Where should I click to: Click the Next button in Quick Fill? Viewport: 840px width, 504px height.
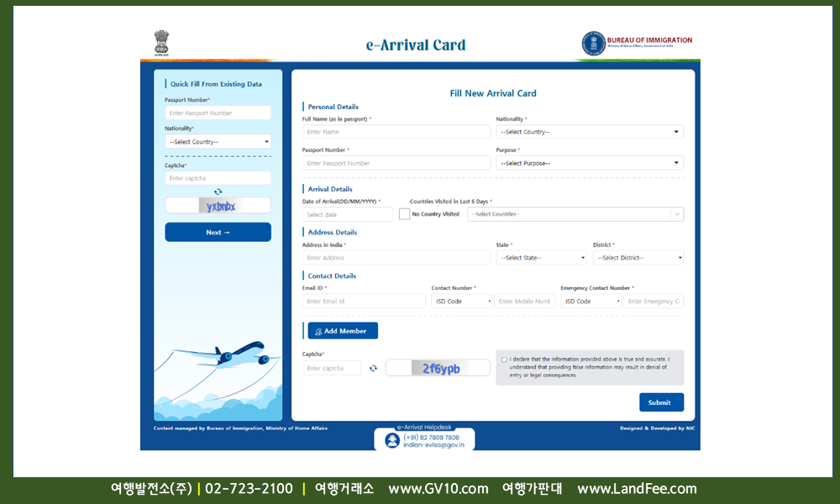click(x=218, y=232)
